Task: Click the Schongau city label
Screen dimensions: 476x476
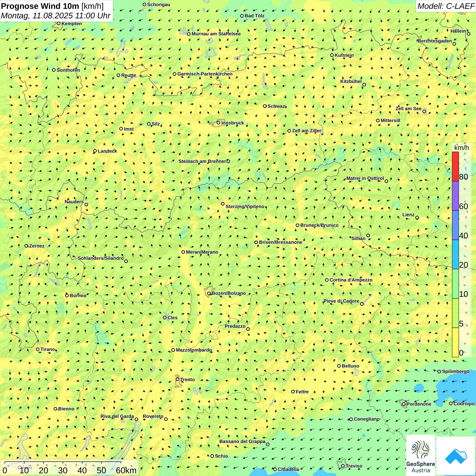Action: (x=159, y=4)
